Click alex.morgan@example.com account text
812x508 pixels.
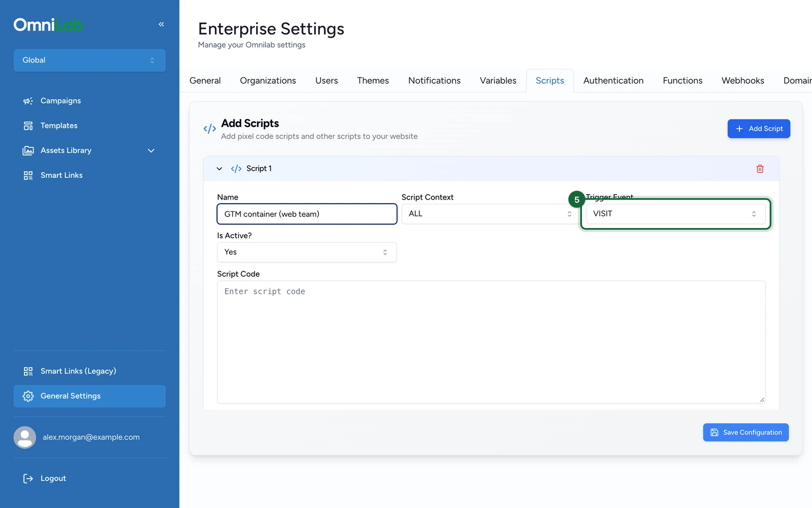coord(91,437)
